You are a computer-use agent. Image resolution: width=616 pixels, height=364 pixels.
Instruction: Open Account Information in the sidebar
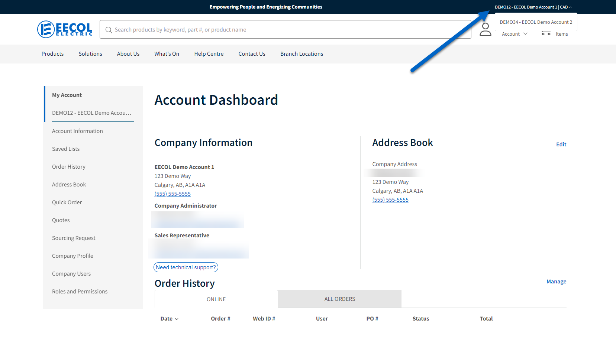[77, 131]
